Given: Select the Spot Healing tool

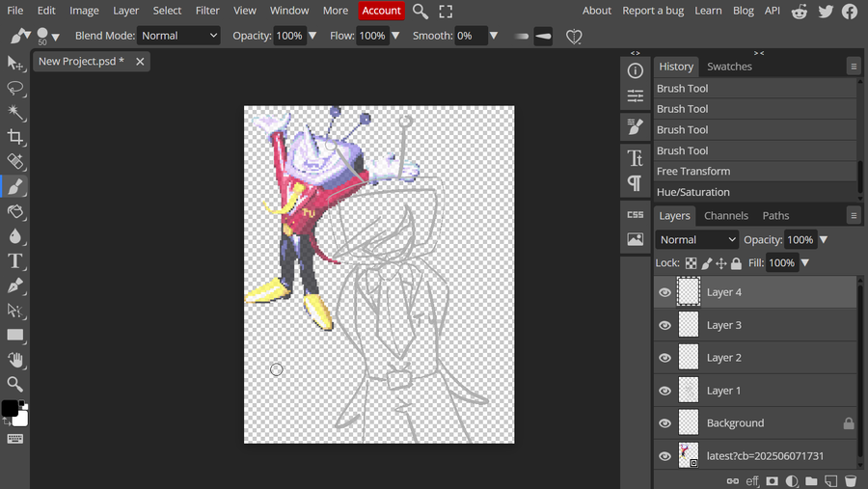Looking at the screenshot, I should coord(14,162).
